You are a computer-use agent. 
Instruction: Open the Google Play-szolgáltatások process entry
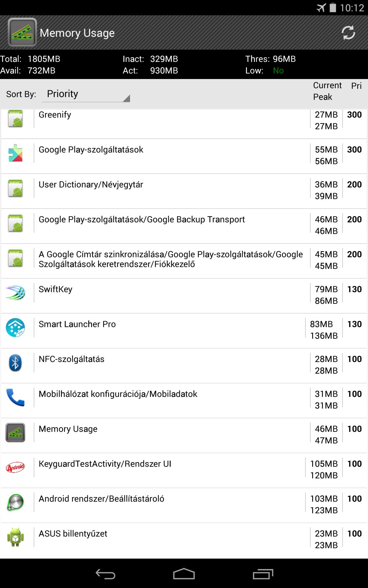pos(184,156)
